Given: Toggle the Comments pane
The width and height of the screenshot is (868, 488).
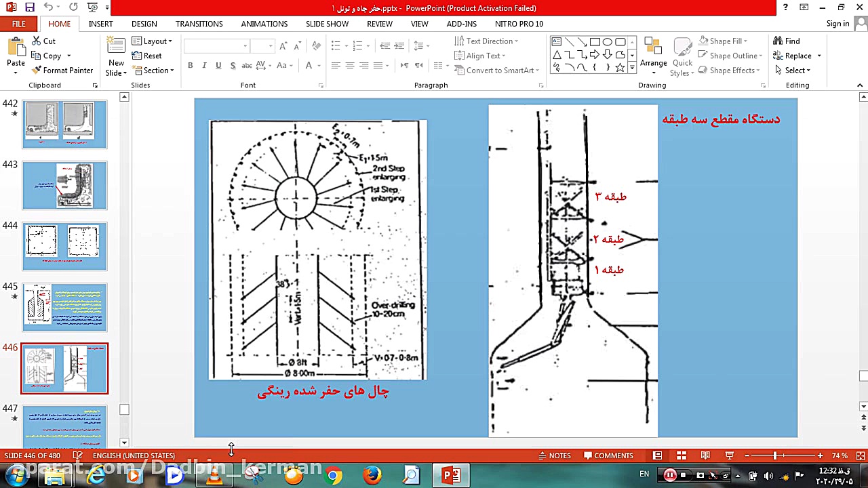Looking at the screenshot, I should [608, 455].
